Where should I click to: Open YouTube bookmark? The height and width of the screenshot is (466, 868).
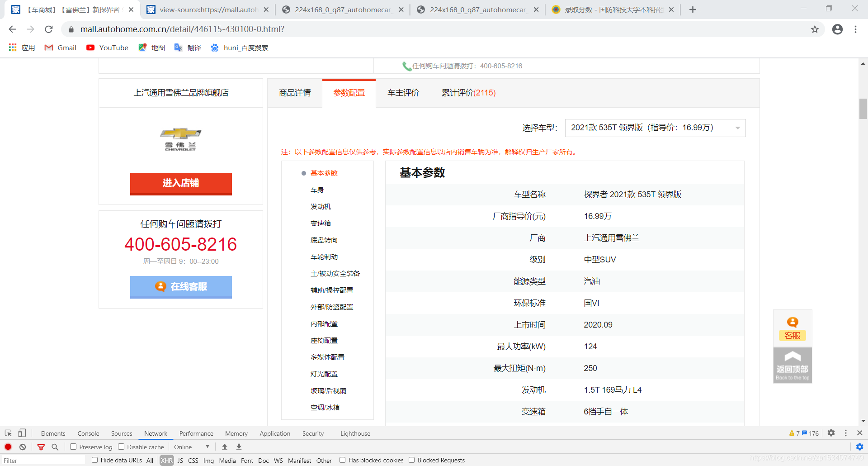pyautogui.click(x=107, y=48)
